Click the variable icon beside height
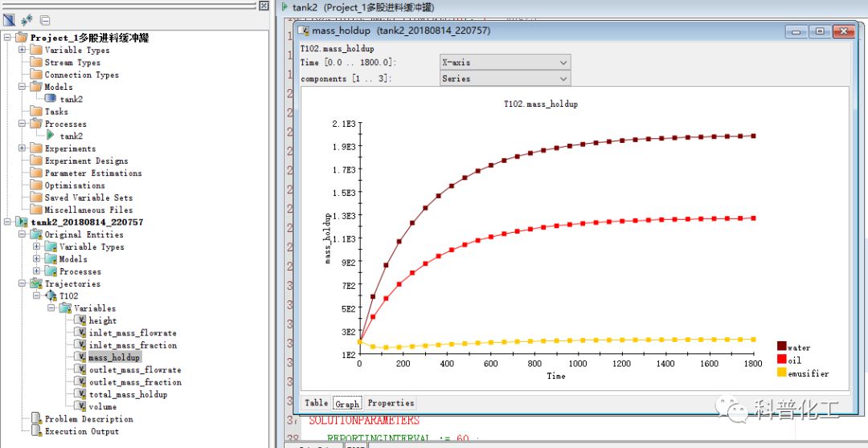 coord(80,320)
